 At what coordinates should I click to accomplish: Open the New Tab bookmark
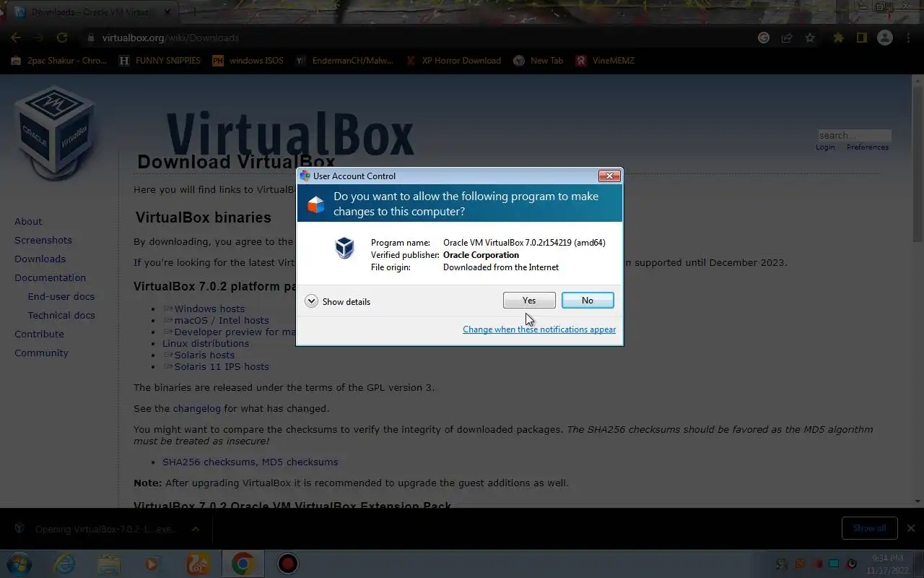coord(539,61)
